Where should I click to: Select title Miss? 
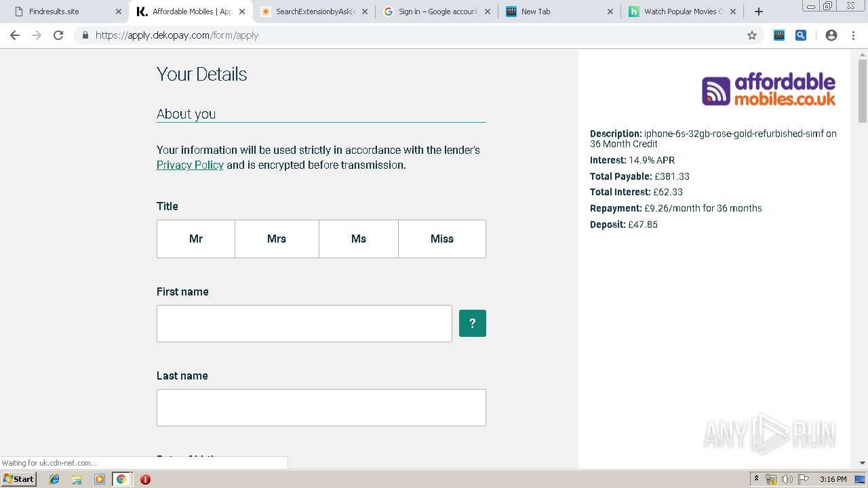[x=442, y=239]
